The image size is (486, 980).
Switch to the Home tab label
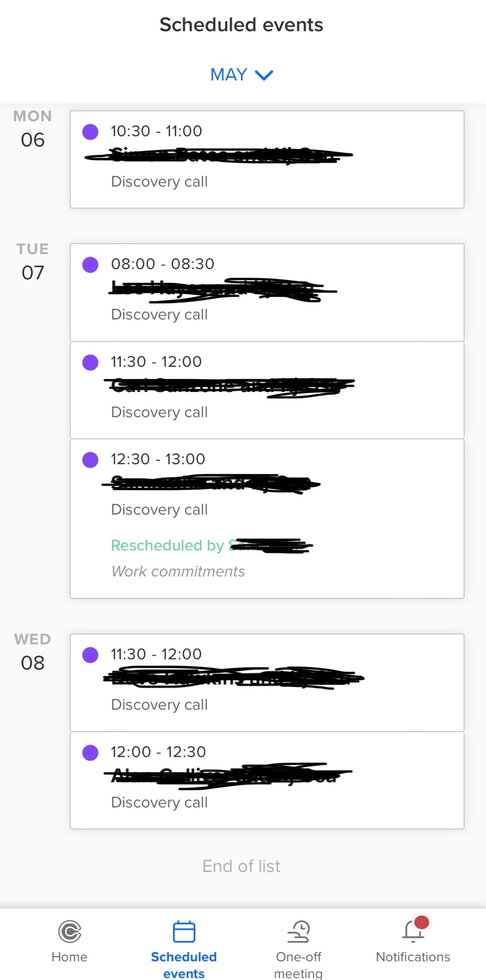pyautogui.click(x=69, y=957)
